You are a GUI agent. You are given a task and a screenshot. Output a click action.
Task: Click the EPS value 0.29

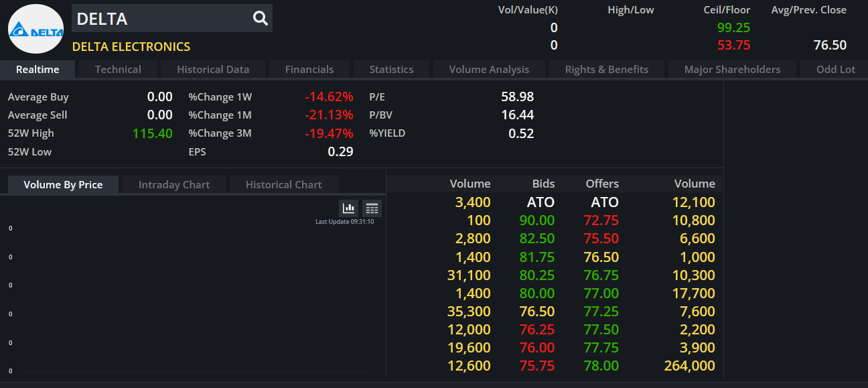click(340, 151)
